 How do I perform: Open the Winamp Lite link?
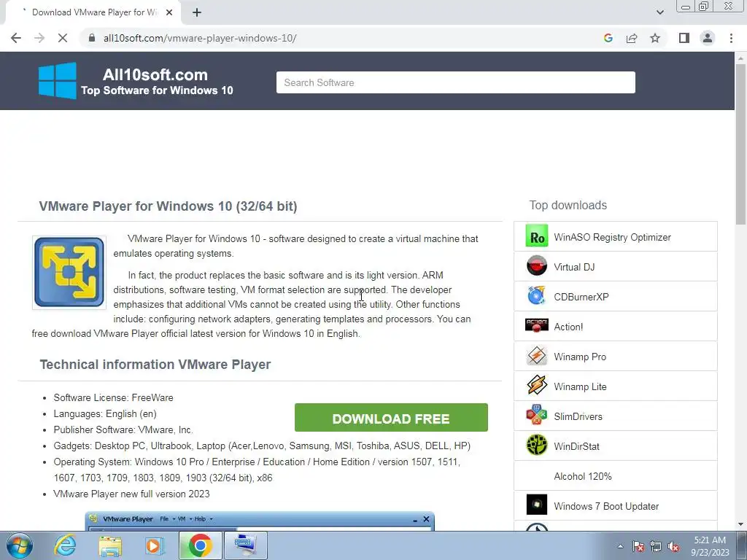click(580, 386)
